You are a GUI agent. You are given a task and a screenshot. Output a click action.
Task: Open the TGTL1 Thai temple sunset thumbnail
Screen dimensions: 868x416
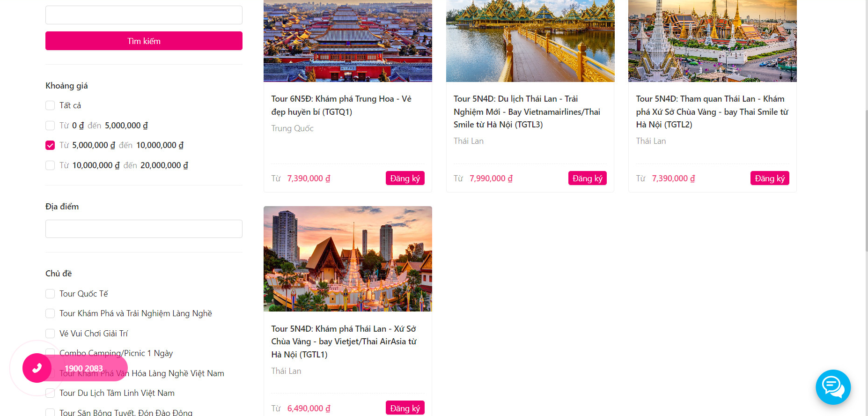tap(348, 259)
